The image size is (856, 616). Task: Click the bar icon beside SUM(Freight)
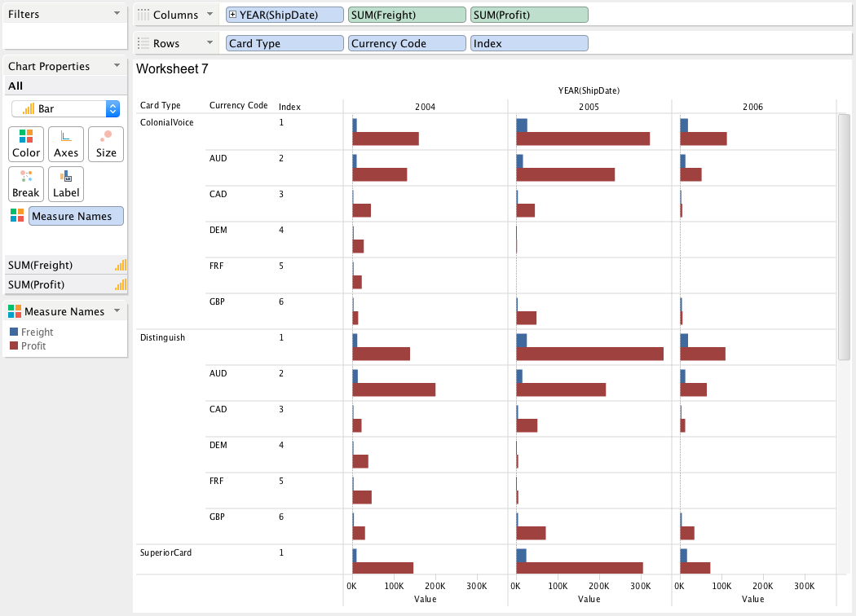(x=121, y=265)
